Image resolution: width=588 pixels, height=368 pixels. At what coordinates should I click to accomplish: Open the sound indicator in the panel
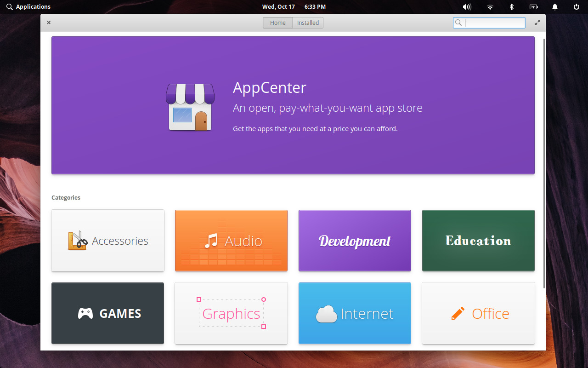[x=467, y=6]
